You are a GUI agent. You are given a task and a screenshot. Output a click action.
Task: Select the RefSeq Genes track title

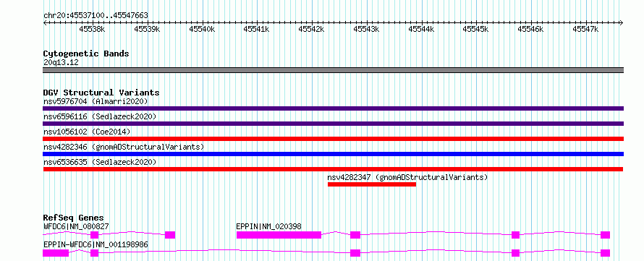pyautogui.click(x=74, y=218)
